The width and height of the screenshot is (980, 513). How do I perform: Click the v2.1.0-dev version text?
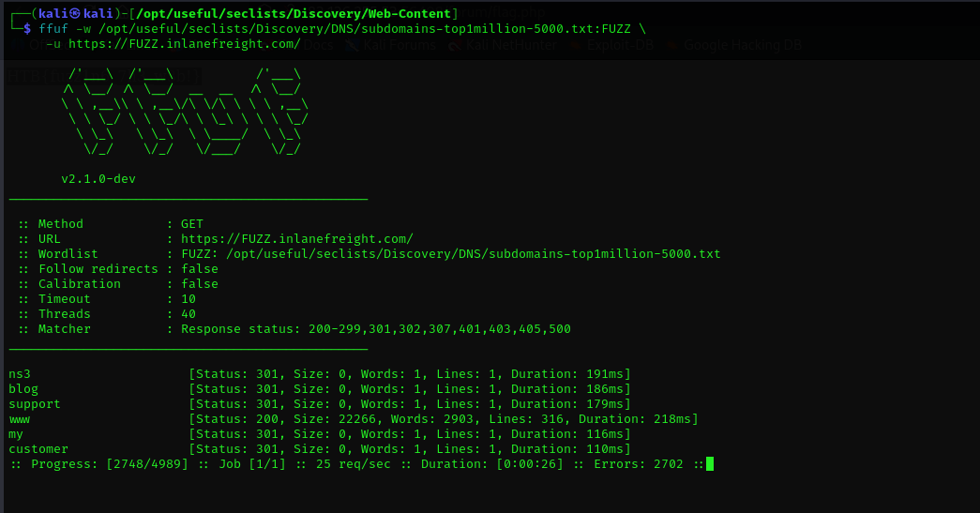(98, 179)
